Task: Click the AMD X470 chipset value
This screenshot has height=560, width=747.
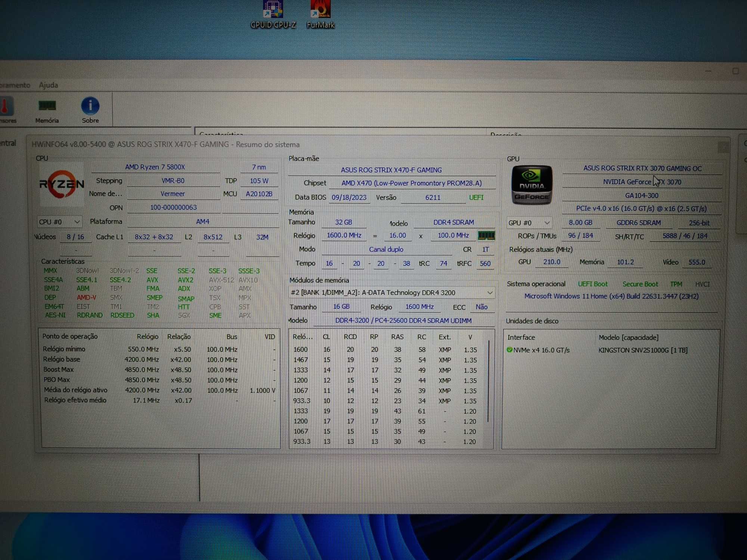Action: [x=412, y=183]
